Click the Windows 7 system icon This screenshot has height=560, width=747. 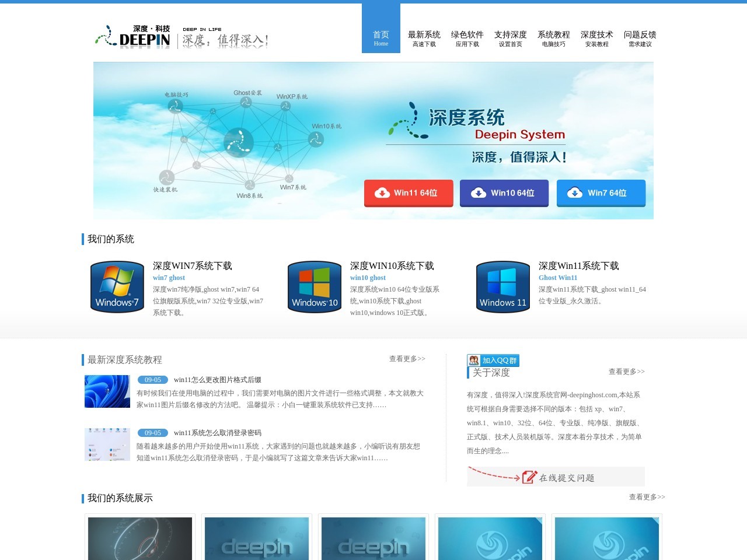point(117,287)
